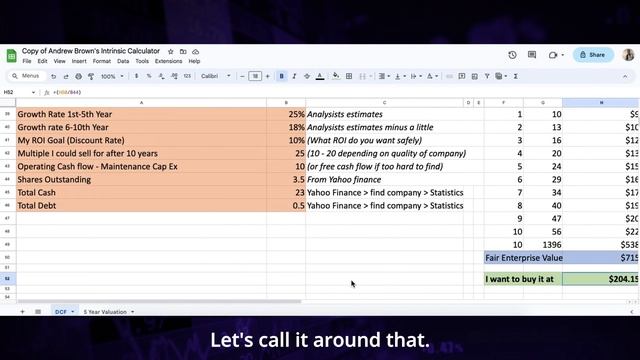Search the Menus box

pos(26,76)
